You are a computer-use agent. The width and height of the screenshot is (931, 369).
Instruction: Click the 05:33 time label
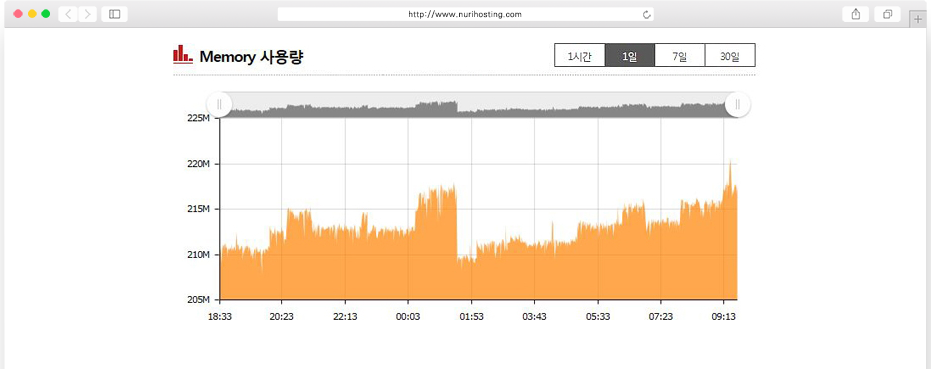tap(598, 317)
